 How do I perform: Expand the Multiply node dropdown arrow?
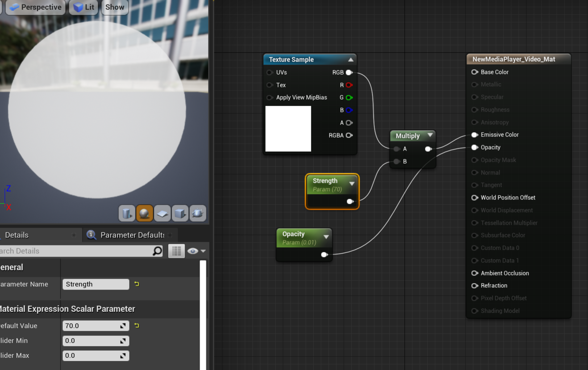click(430, 135)
